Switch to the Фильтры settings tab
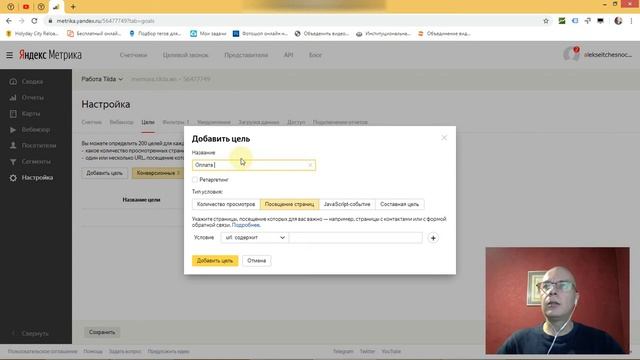640x360 pixels. pos(176,122)
